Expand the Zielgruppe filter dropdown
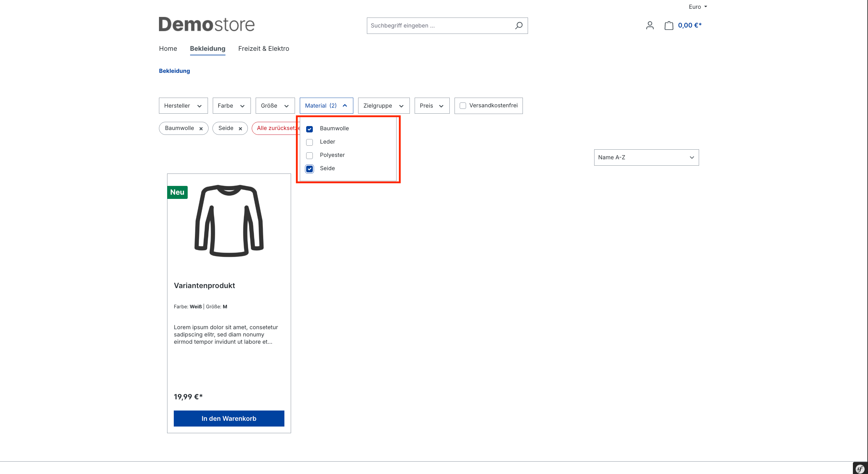Image resolution: width=868 pixels, height=474 pixels. [384, 106]
